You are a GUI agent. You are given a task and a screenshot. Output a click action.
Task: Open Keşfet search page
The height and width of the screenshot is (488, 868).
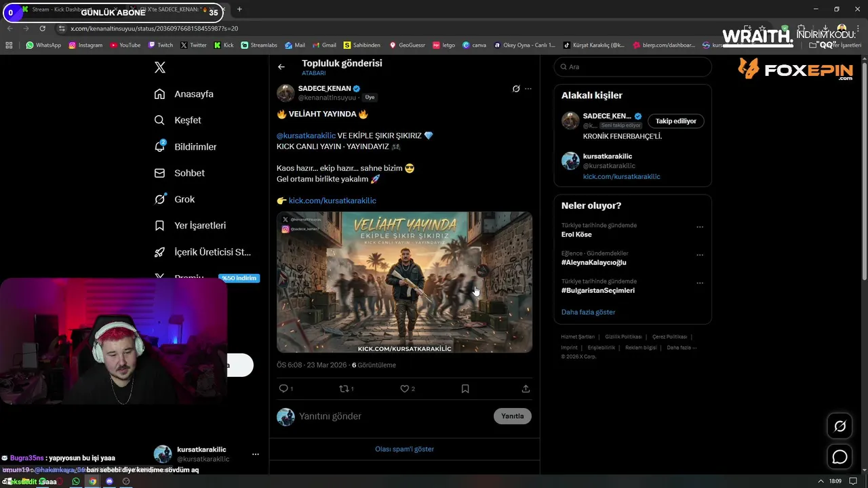[178, 120]
